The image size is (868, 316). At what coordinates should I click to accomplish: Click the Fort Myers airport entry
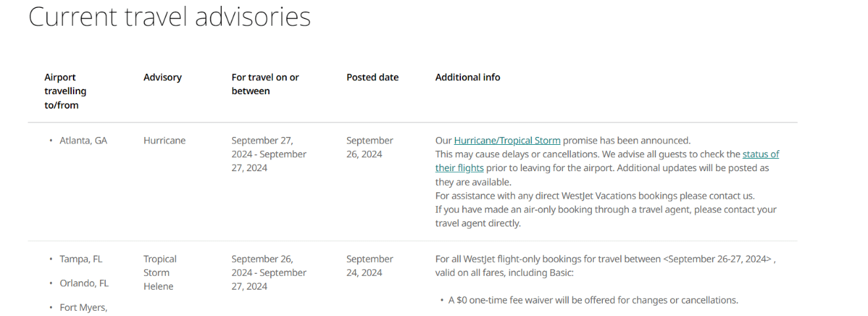tap(84, 307)
